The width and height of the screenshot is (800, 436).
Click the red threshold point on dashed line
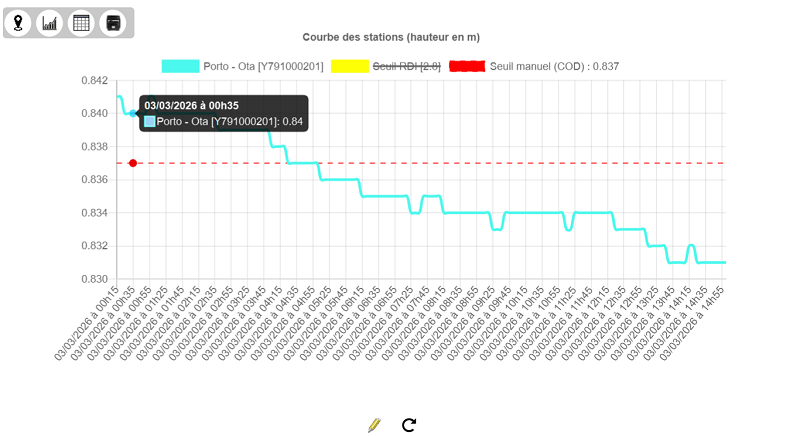coord(133,163)
